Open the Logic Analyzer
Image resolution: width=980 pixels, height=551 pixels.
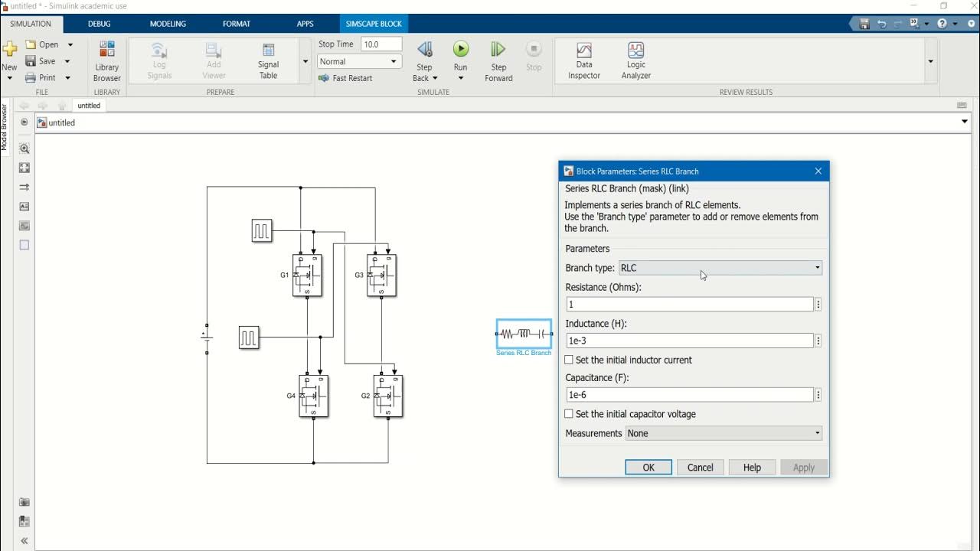tap(635, 61)
